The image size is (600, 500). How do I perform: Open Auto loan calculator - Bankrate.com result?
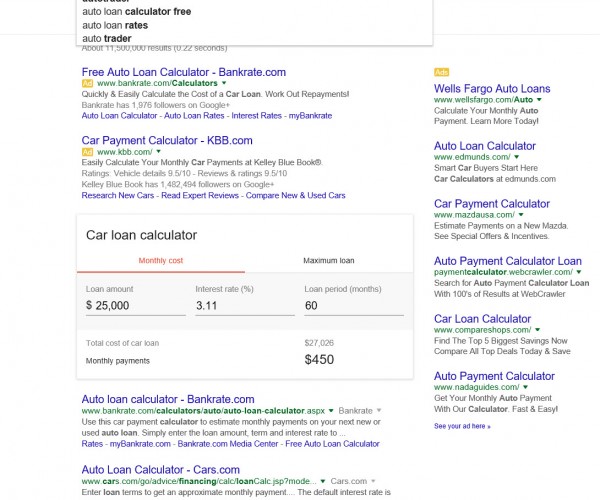[168, 399]
